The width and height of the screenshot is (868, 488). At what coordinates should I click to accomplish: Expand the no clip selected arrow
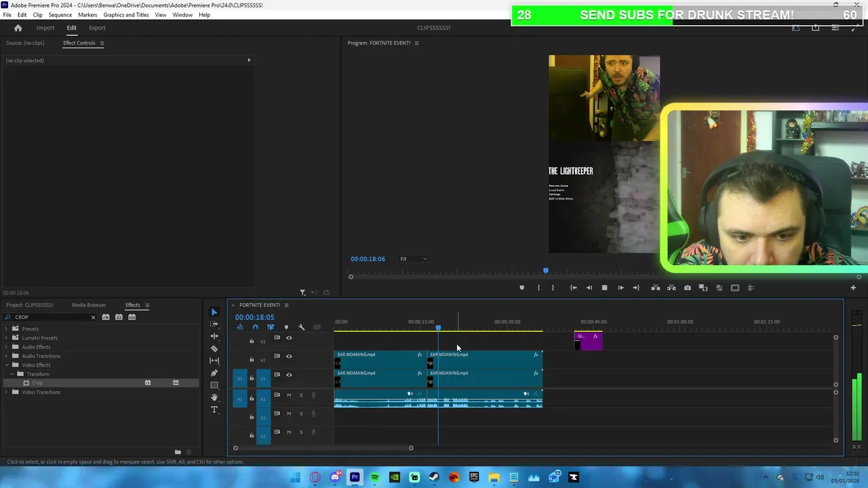pyautogui.click(x=249, y=60)
